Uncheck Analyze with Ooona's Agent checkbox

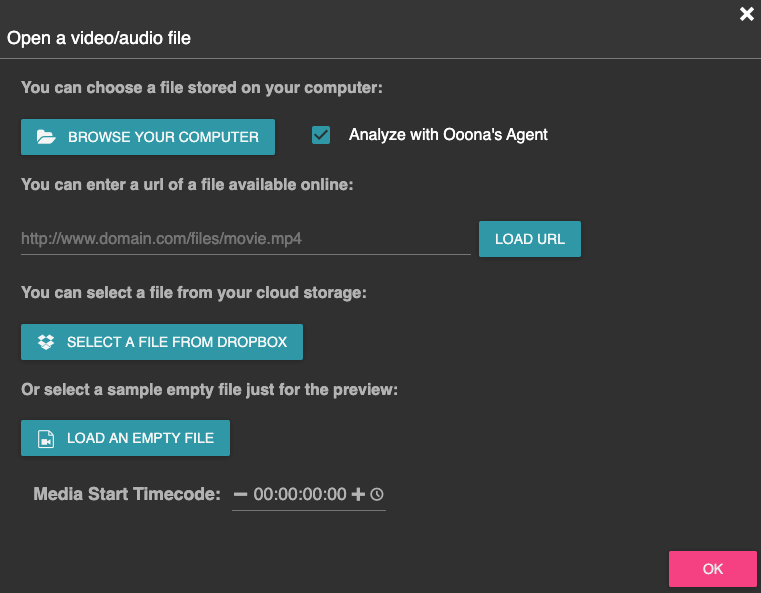pos(321,135)
